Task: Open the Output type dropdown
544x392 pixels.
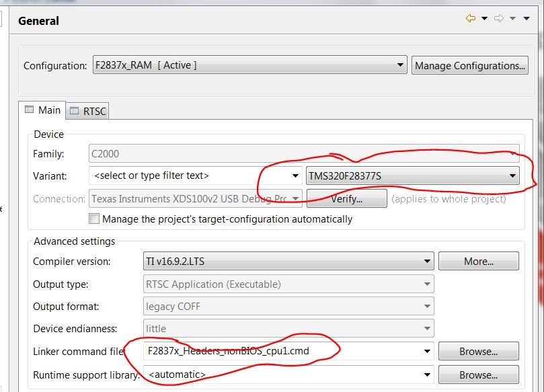Action: tap(288, 284)
